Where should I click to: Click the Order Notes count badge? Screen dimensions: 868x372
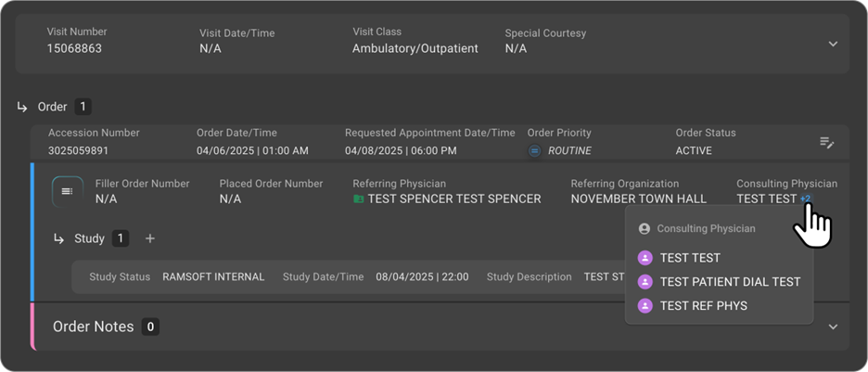coord(150,327)
